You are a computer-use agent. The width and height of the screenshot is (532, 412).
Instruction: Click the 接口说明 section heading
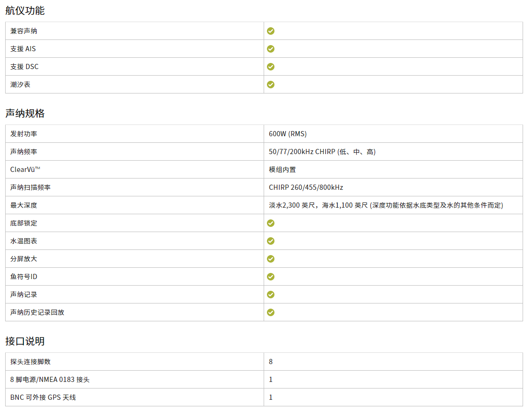tap(25, 341)
